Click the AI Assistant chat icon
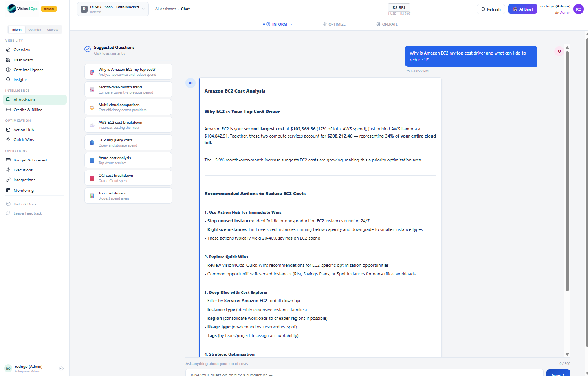The image size is (588, 376). pyautogui.click(x=8, y=99)
